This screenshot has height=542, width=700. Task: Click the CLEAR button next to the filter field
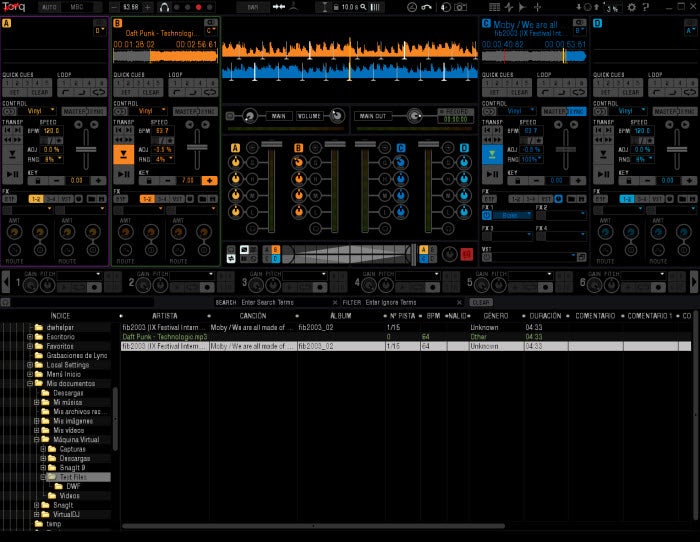pyautogui.click(x=481, y=302)
